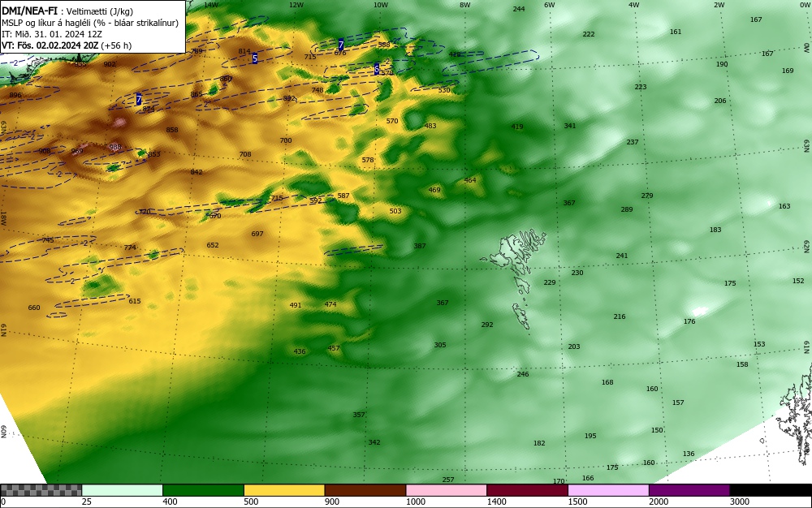Click the grid value 969
Image resolution: width=812 pixels, height=508 pixels.
coord(76,152)
